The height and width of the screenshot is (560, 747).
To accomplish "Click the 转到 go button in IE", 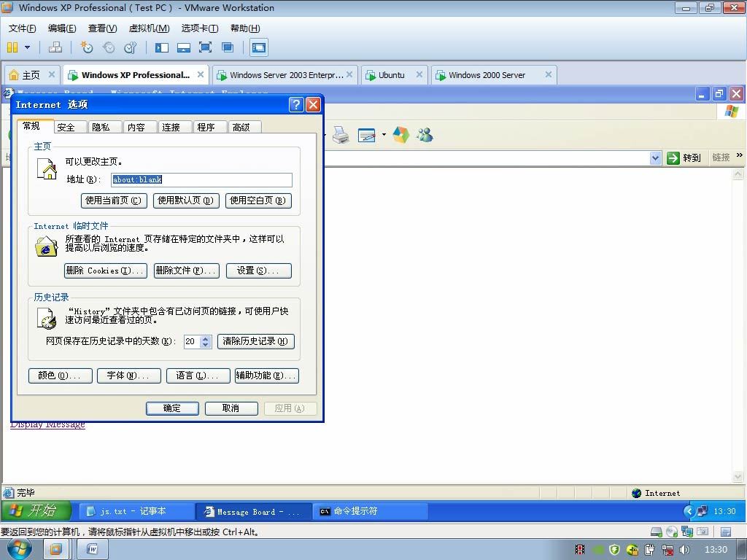I will 684,157.
